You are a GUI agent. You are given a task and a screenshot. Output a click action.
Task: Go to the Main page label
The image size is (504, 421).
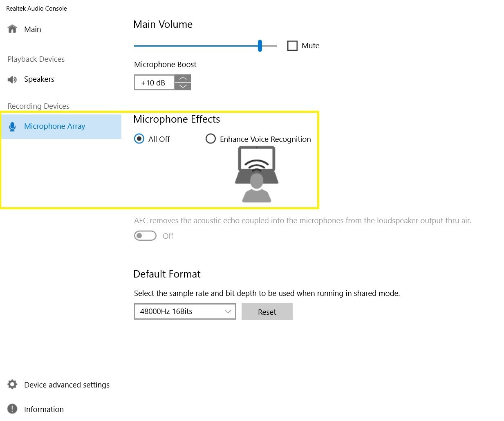[32, 29]
